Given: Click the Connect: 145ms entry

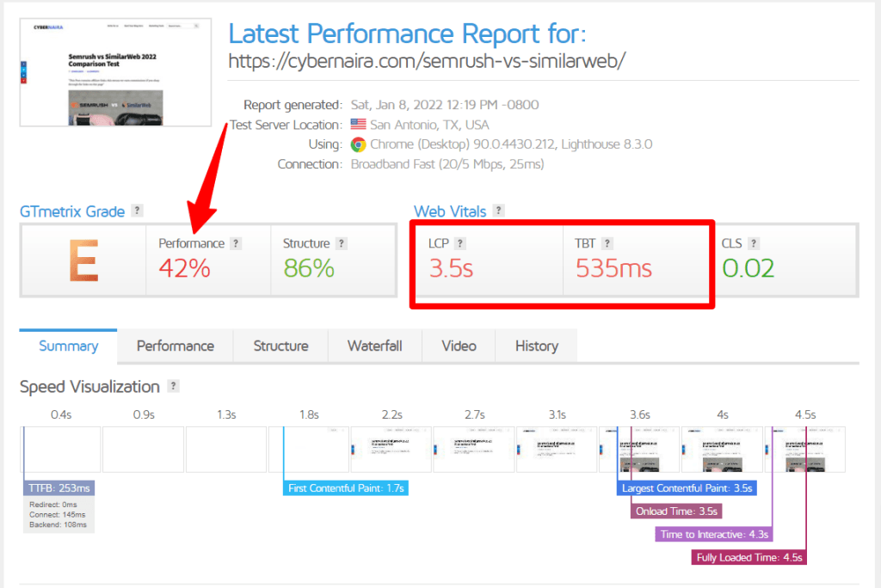Looking at the screenshot, I should [x=58, y=514].
